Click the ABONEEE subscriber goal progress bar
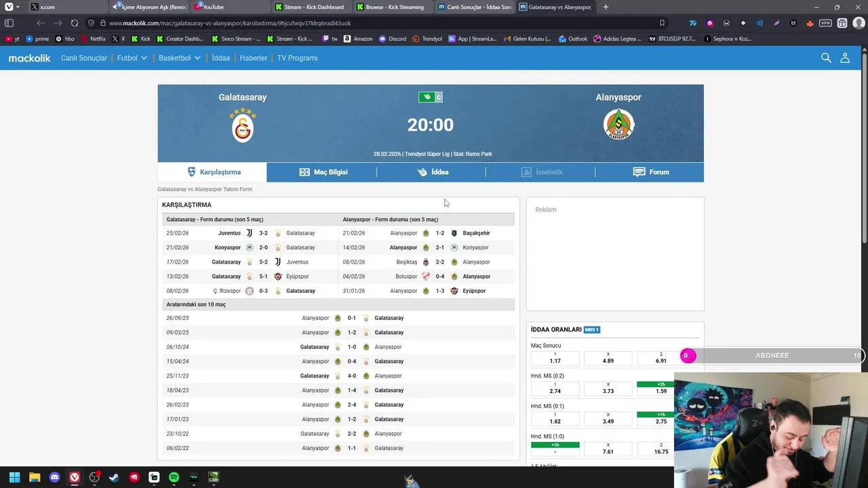The image size is (868, 488). (772, 355)
